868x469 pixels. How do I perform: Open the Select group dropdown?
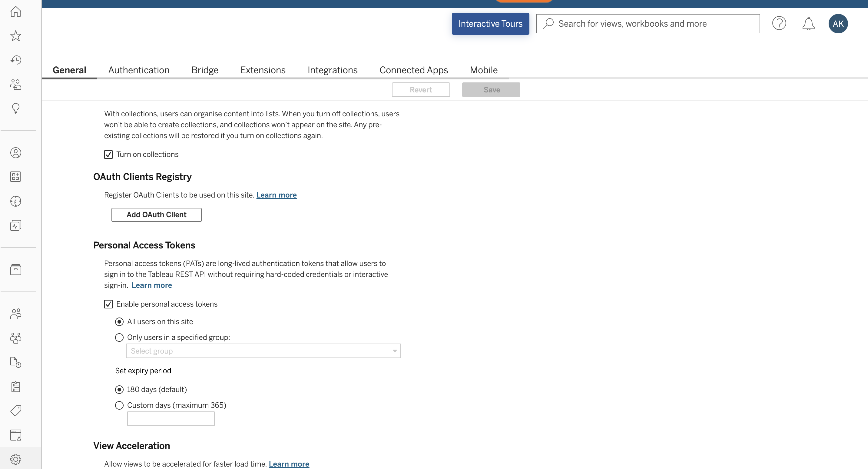point(263,351)
